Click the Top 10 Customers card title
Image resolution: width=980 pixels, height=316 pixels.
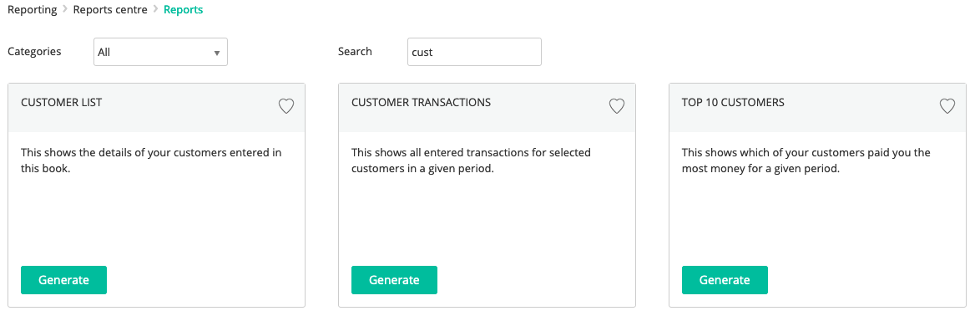[x=733, y=103]
